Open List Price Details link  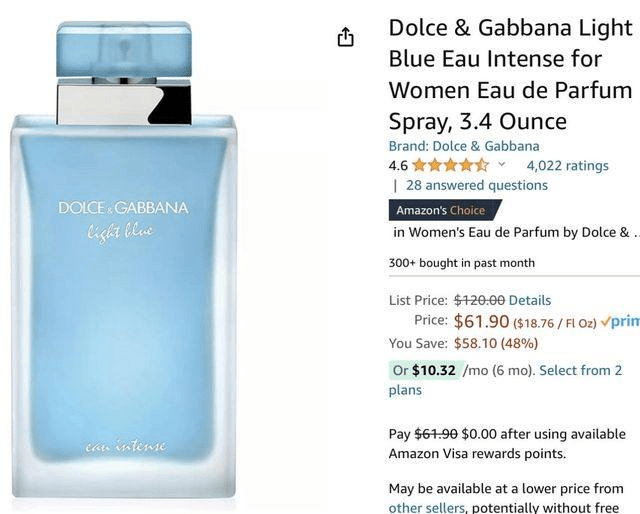click(x=530, y=300)
